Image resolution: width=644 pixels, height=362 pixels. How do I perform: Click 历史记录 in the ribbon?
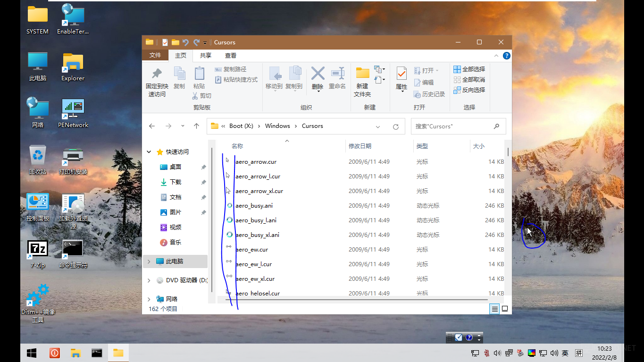tap(429, 94)
